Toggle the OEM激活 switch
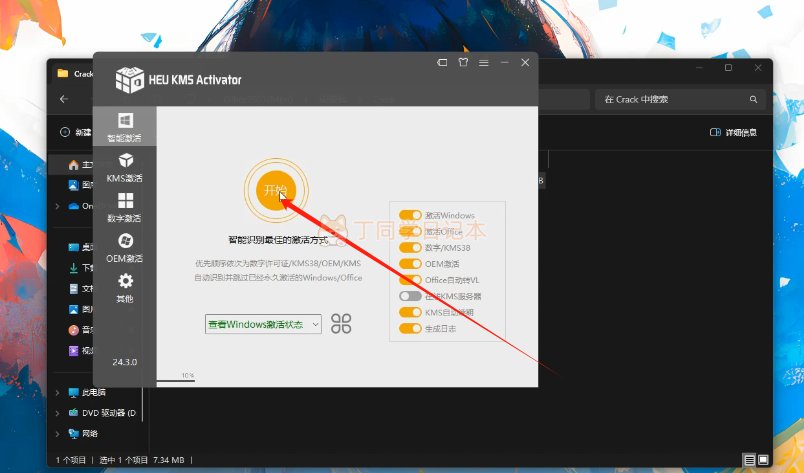This screenshot has height=473, width=804. [x=410, y=264]
